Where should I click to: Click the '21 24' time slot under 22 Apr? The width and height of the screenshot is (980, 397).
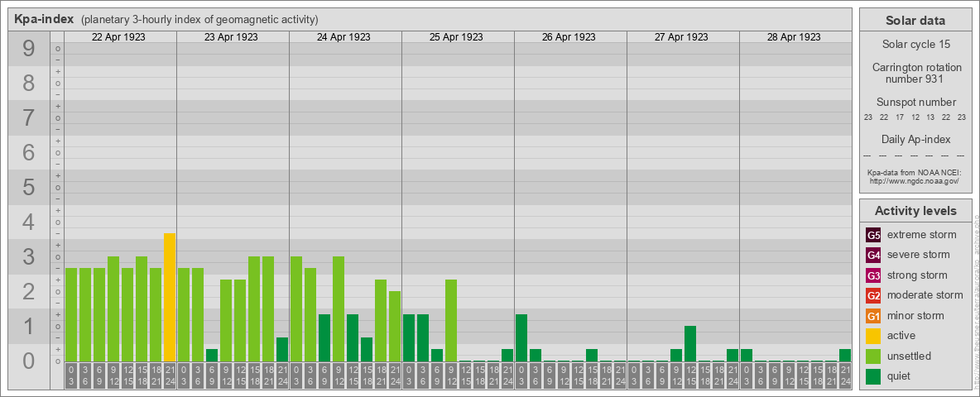pos(170,375)
